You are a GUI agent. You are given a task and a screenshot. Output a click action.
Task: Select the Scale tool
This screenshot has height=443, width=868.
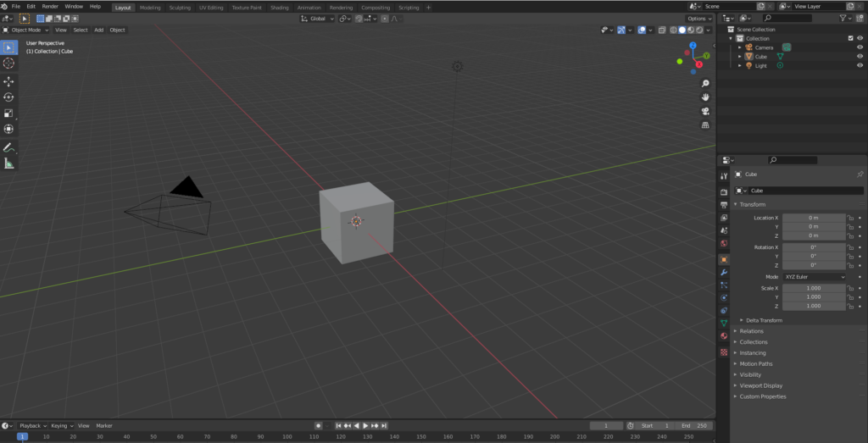coord(8,114)
